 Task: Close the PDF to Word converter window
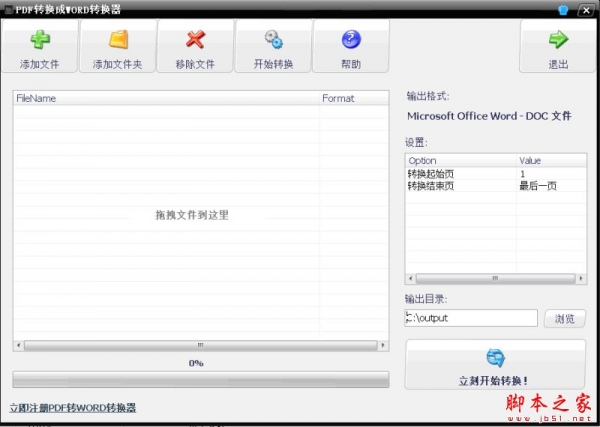(x=586, y=10)
